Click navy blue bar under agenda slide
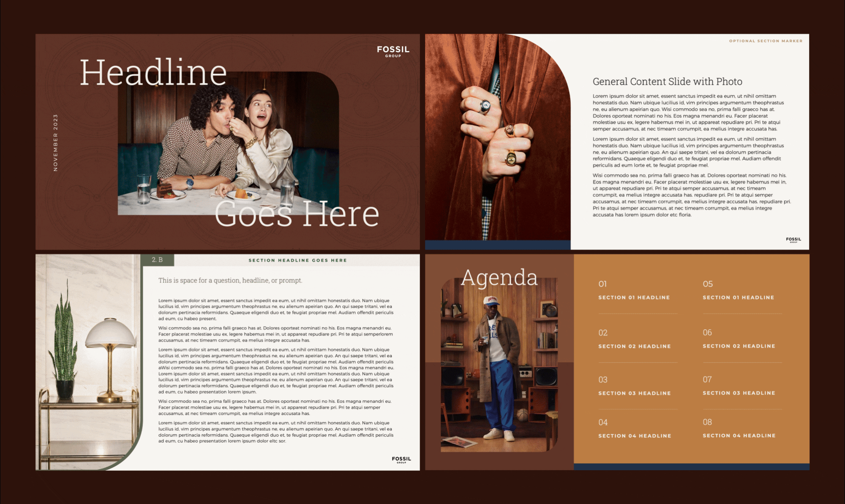 [691, 466]
